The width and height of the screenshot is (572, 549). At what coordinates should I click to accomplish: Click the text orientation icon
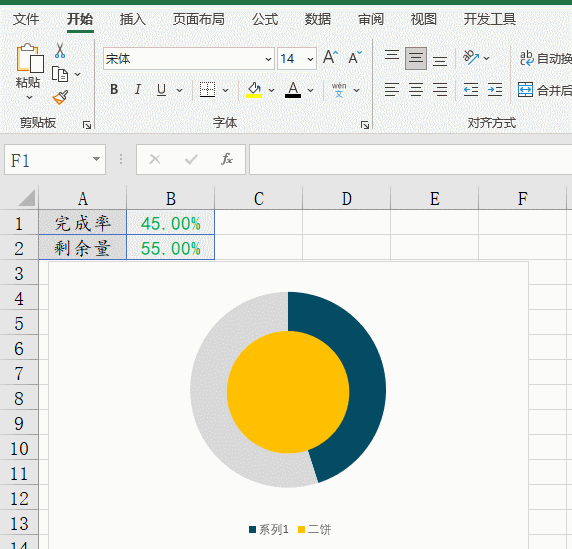471,58
